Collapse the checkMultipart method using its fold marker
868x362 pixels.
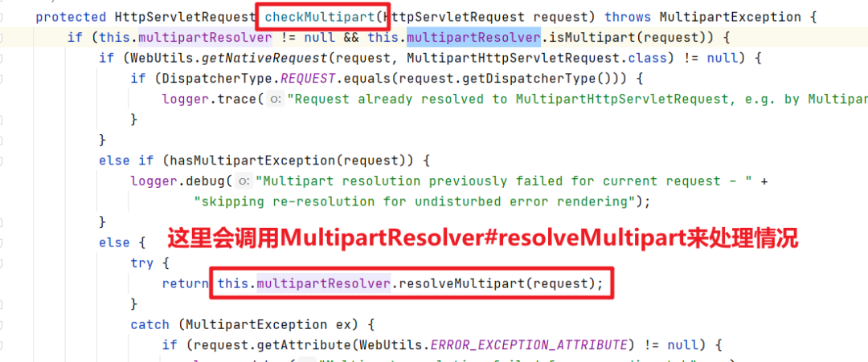2,18
